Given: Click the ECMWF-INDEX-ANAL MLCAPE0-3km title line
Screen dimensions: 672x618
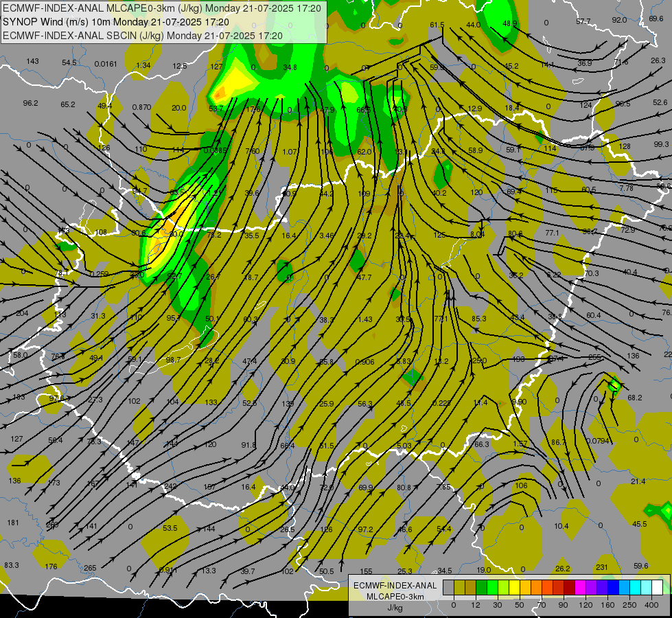Looking at the screenshot, I should pyautogui.click(x=161, y=8).
